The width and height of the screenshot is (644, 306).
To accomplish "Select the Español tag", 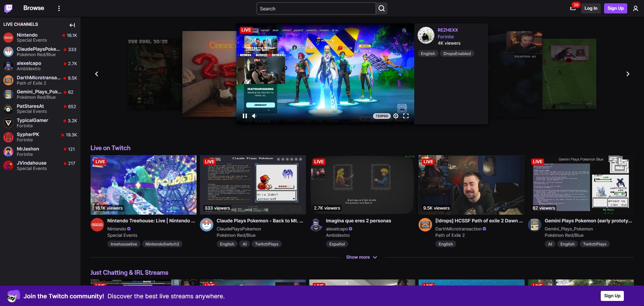I will (x=337, y=244).
